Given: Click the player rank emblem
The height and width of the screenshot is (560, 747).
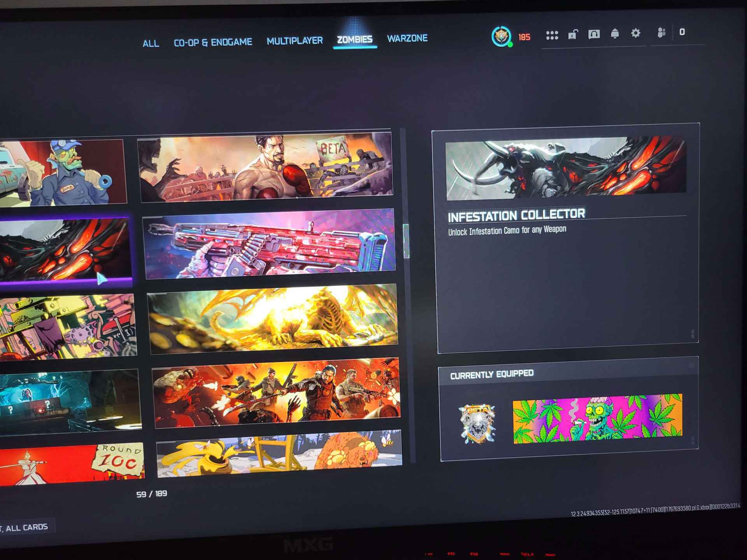Looking at the screenshot, I should coord(501,37).
